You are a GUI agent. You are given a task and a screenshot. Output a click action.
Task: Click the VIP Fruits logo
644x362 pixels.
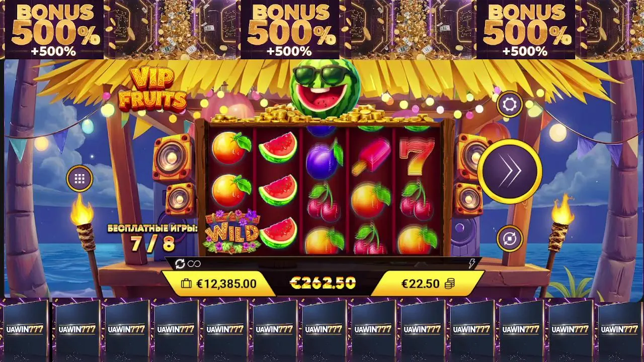[x=152, y=88]
